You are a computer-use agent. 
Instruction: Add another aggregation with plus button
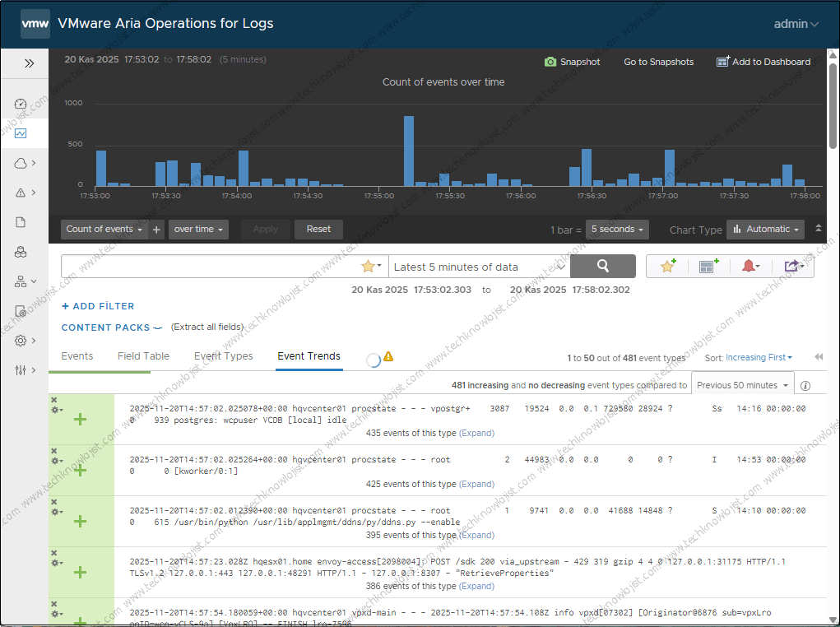pyautogui.click(x=156, y=230)
